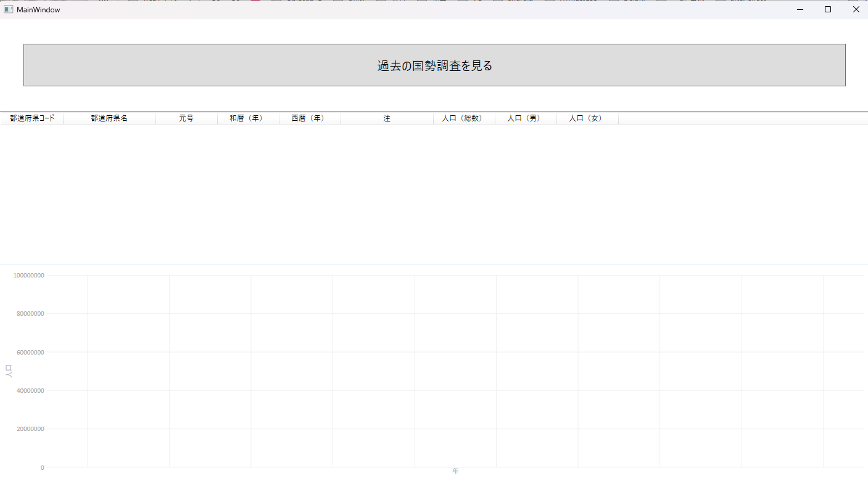Maximize the MainWindow

(827, 9)
